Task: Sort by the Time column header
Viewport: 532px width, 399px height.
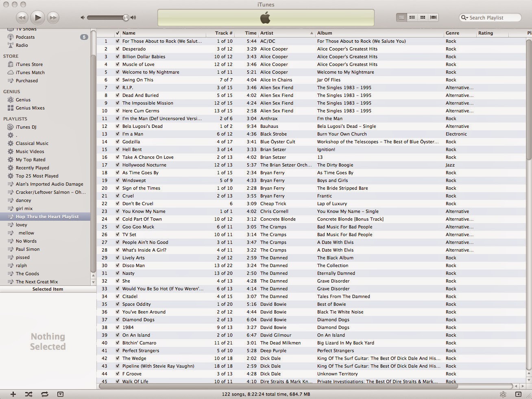Action: [x=246, y=33]
